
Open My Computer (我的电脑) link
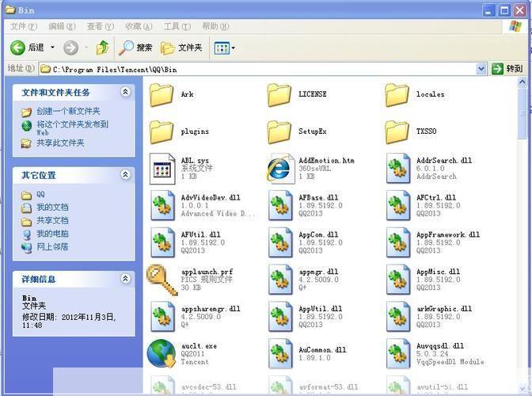(52, 234)
